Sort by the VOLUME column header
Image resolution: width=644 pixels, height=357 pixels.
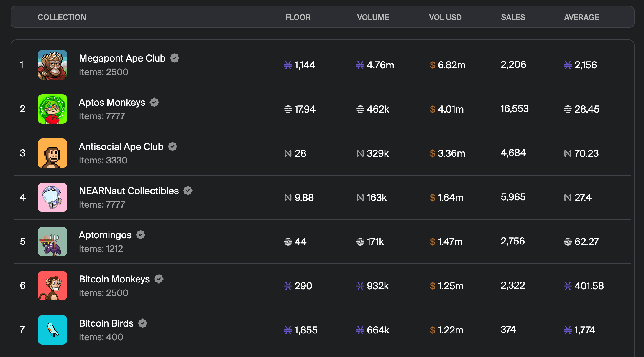coord(373,17)
